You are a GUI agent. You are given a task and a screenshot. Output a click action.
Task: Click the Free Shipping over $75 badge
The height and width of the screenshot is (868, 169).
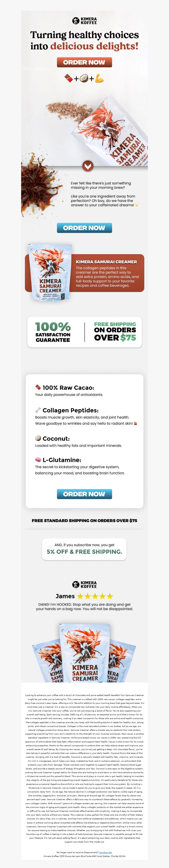[115, 331]
